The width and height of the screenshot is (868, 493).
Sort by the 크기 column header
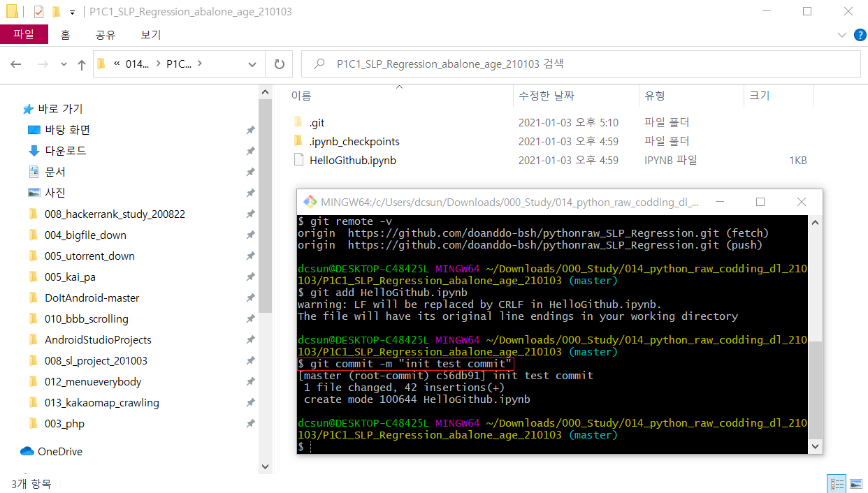click(760, 96)
